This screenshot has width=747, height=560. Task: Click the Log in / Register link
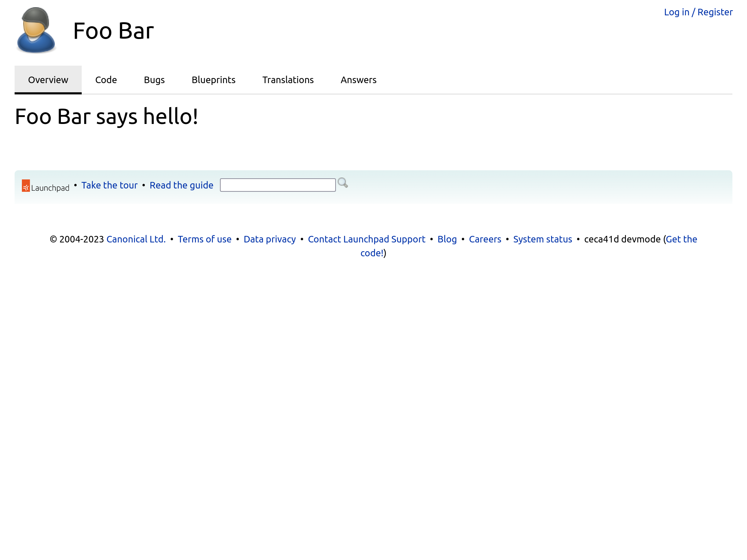click(x=698, y=12)
